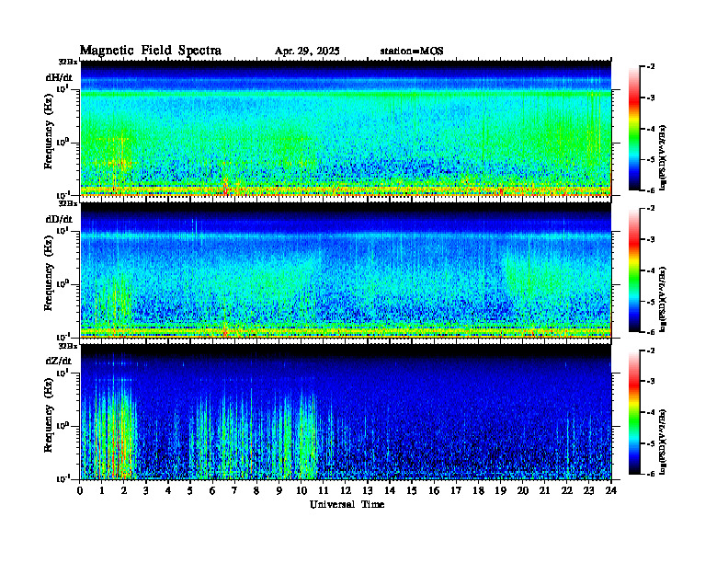
Task: Click the "Universal Time" axis label
Action: [x=347, y=504]
